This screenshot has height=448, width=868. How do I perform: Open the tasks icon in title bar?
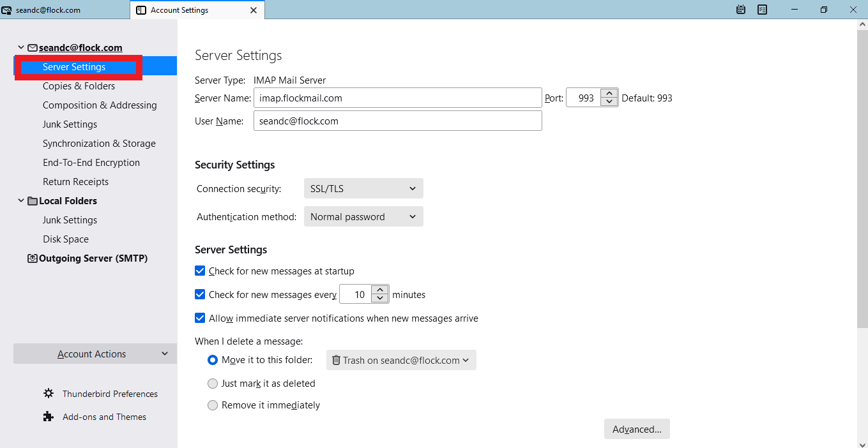762,10
